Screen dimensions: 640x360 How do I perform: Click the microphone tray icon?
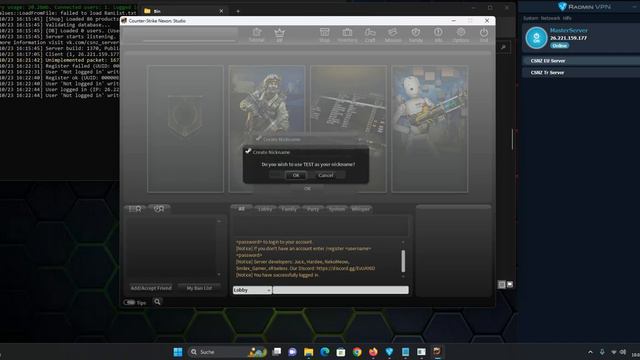point(602,352)
